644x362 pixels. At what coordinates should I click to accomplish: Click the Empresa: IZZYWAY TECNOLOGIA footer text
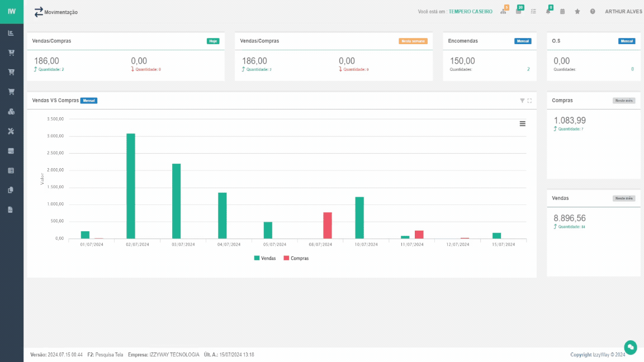tap(163, 355)
